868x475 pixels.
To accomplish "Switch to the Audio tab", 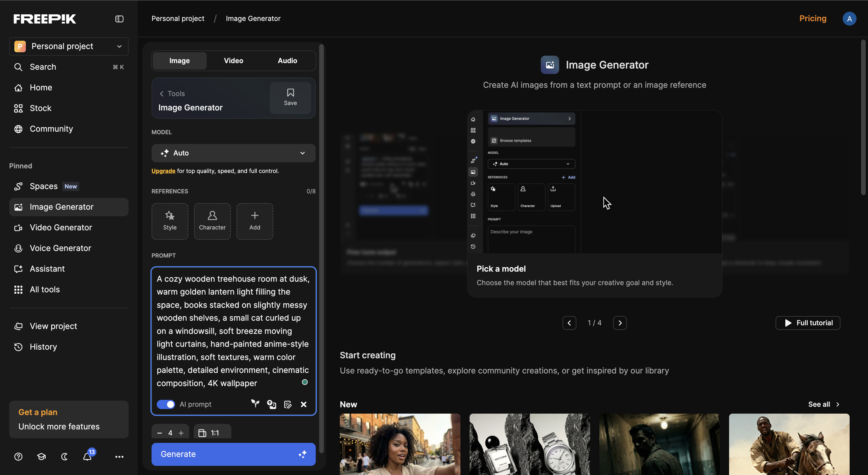I will pyautogui.click(x=287, y=61).
